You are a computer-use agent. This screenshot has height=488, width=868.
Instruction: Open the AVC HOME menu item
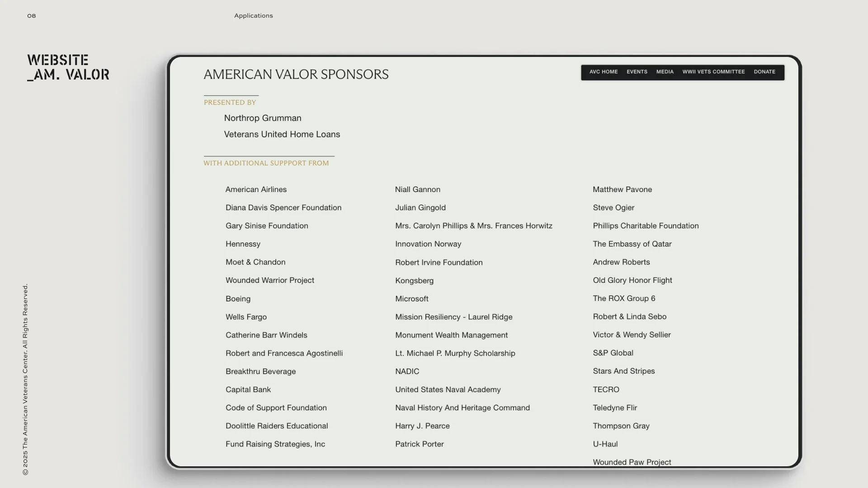point(603,72)
